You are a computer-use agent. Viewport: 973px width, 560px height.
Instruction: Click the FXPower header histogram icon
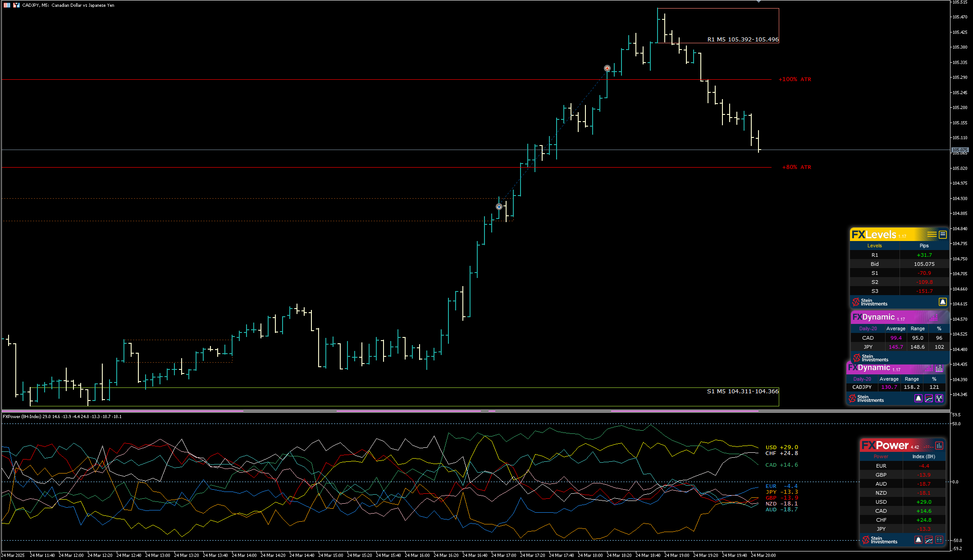[939, 446]
